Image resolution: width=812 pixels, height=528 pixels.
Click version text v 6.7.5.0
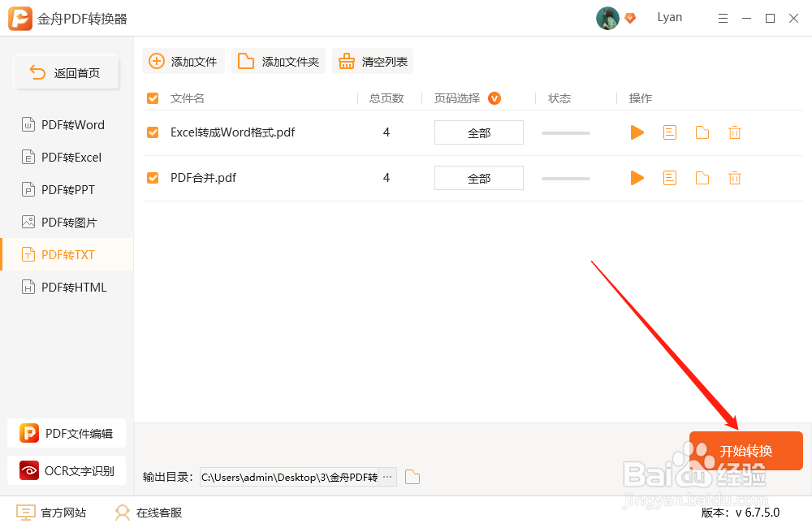pos(757,513)
